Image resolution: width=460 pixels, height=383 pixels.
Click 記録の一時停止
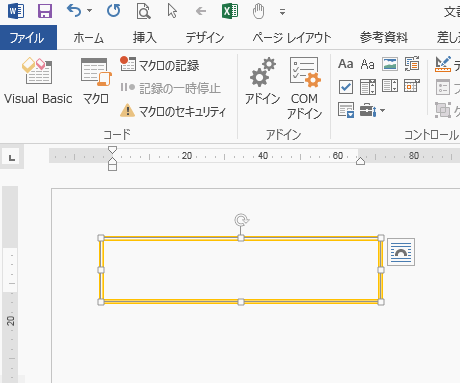[x=171, y=88]
